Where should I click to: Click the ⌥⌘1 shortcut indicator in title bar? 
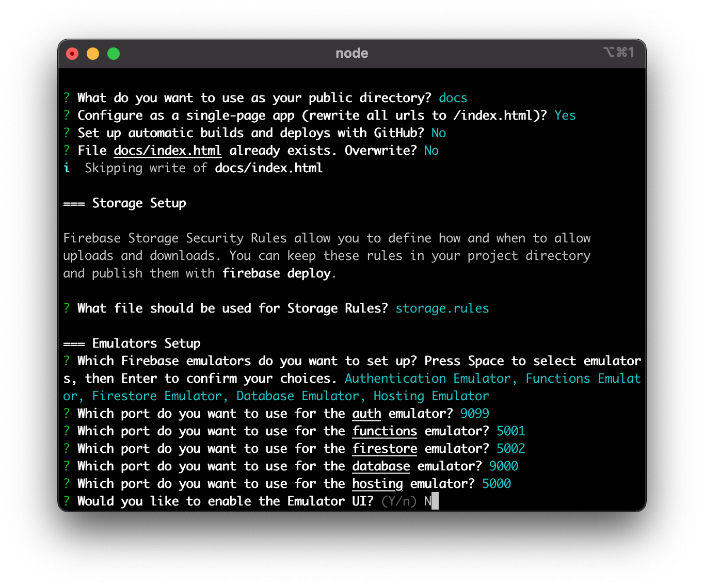tap(618, 52)
